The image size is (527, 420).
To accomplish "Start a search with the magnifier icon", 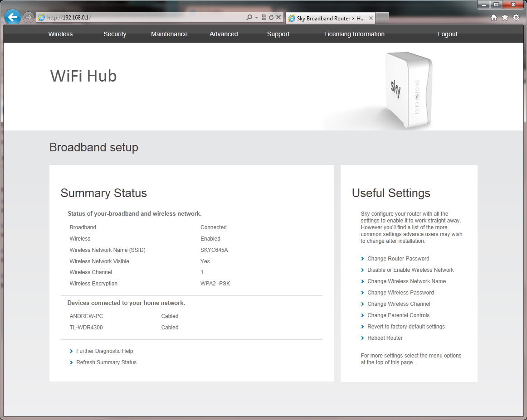I will tap(249, 17).
